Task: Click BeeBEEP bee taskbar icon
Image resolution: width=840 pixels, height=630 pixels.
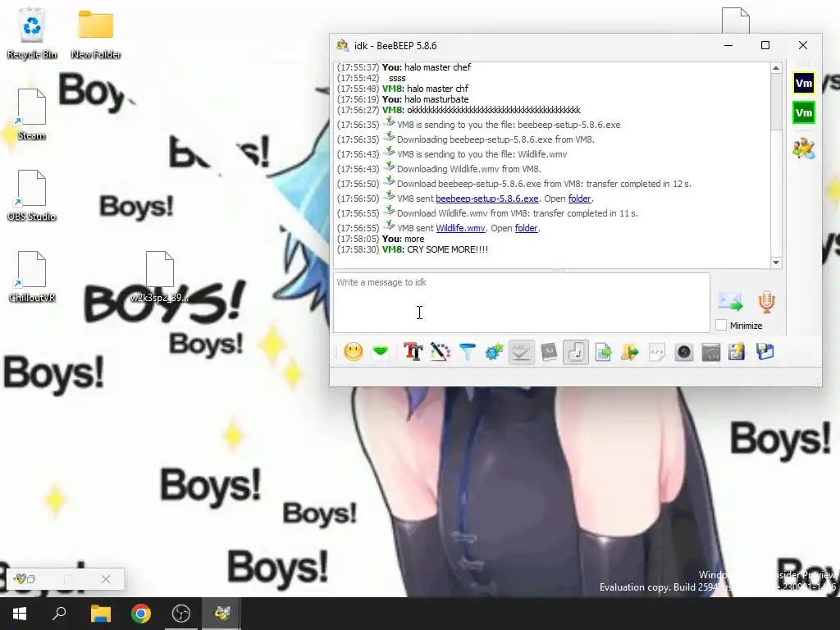Action: (x=221, y=614)
